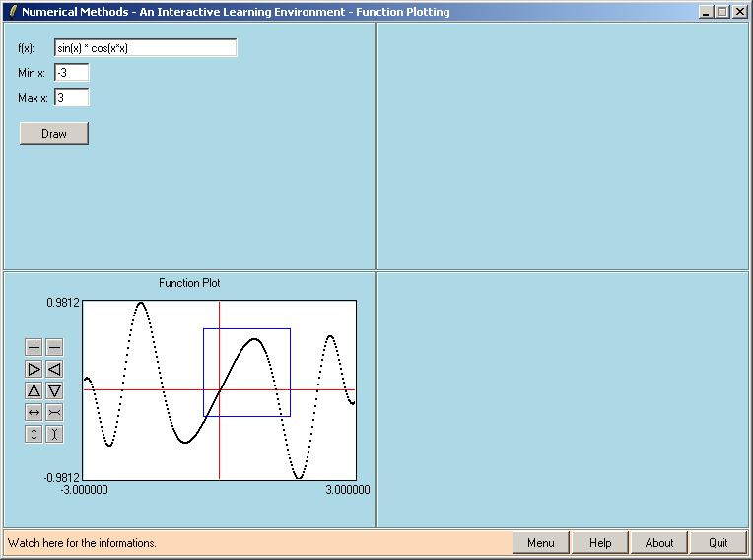753x560 pixels.
Task: Move plot using downward triangle button
Action: [55, 390]
